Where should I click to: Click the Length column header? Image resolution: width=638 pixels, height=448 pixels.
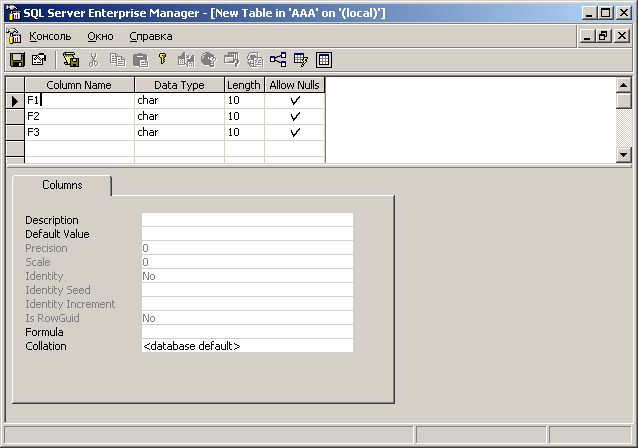[x=244, y=85]
